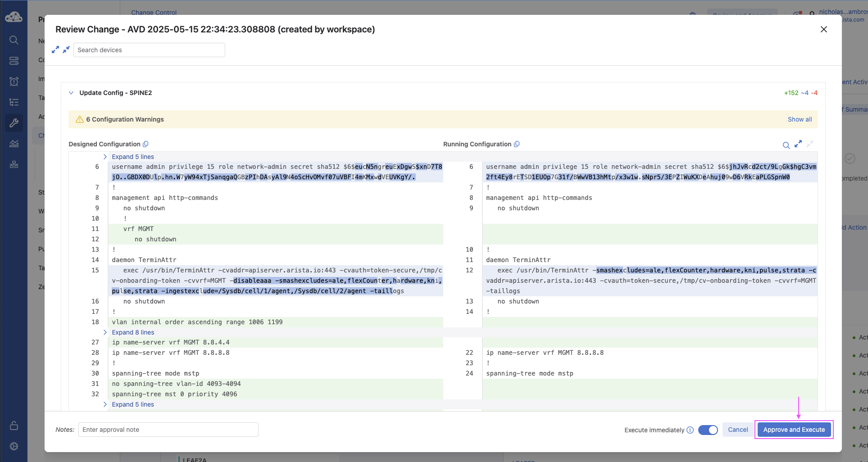Screen dimensions: 868x462
Task: Click the Enter approval note field
Action: pos(168,430)
